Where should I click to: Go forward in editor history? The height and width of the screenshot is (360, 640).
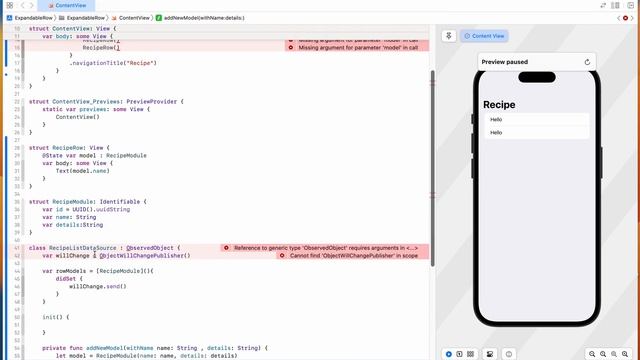coord(31,5)
